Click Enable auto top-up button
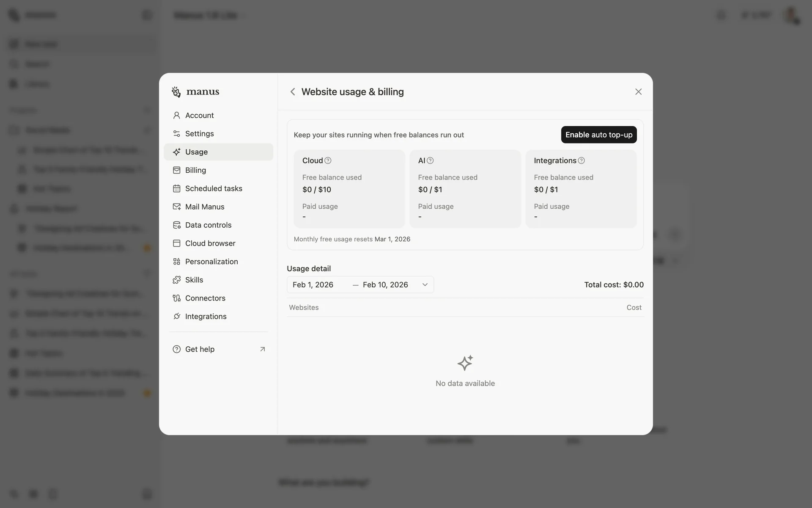Screen dimensions: 812x508 point(598,135)
